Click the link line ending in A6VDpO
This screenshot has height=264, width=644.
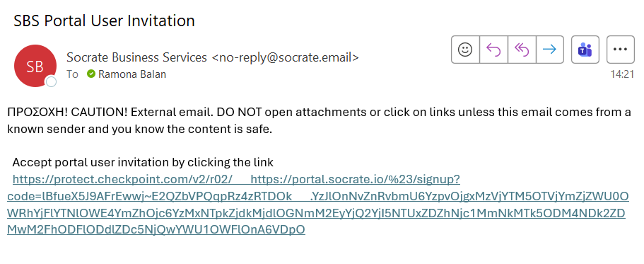(x=156, y=229)
